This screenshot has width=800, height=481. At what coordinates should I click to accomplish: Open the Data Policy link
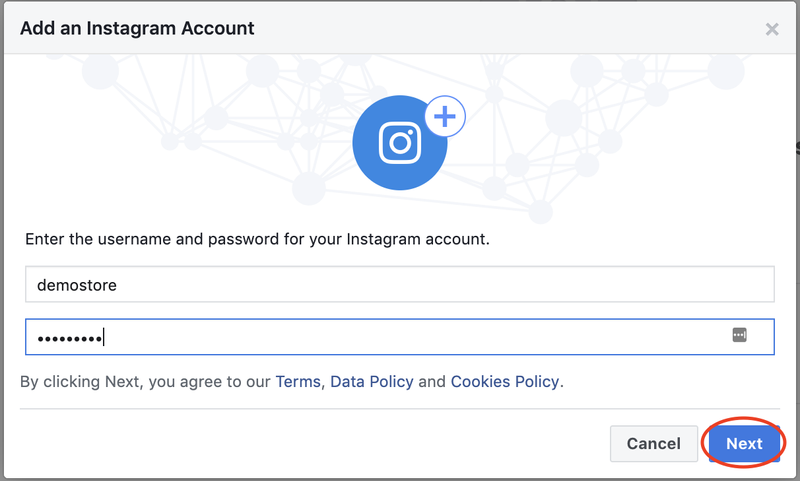tap(371, 382)
